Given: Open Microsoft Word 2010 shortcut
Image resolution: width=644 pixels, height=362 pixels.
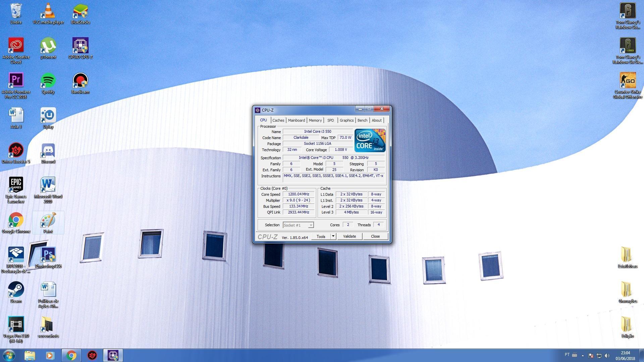Looking at the screenshot, I should point(48,190).
